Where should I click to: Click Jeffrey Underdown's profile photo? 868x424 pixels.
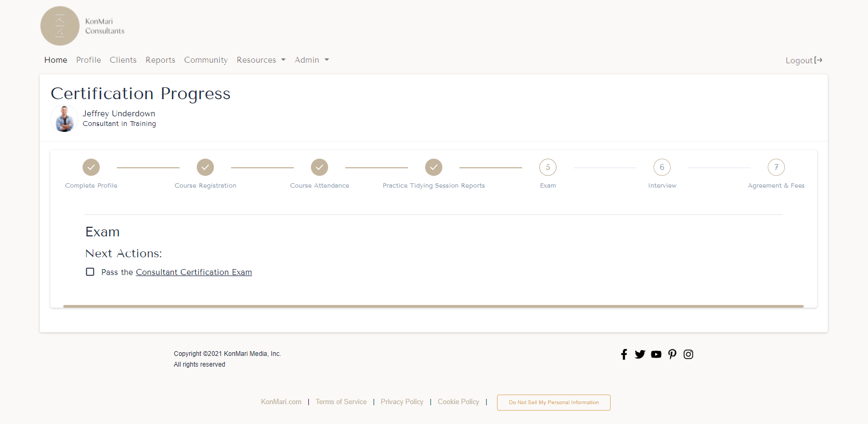[64, 118]
